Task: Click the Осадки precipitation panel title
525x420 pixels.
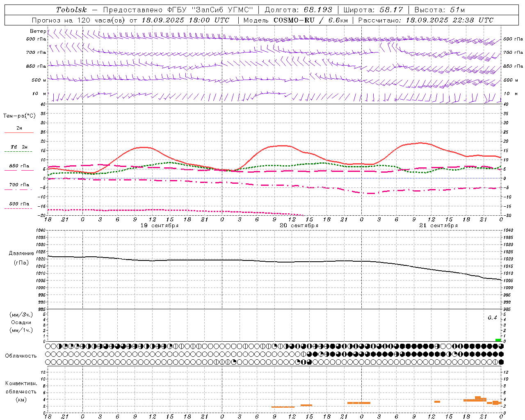Action: (21, 322)
